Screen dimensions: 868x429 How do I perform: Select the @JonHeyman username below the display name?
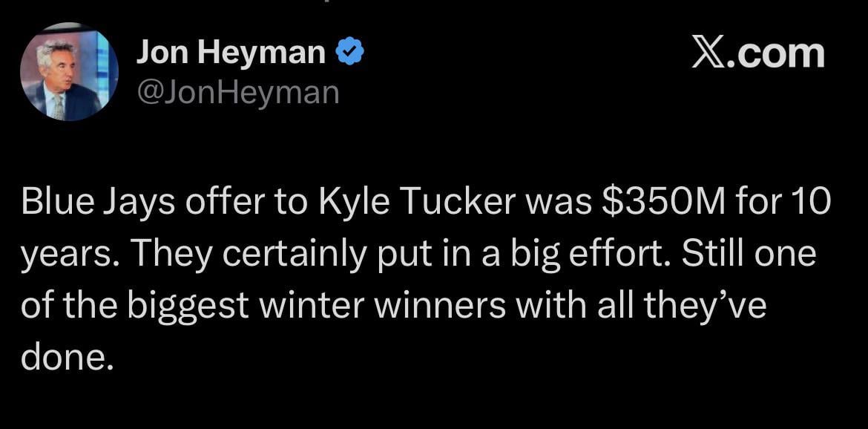click(x=237, y=91)
